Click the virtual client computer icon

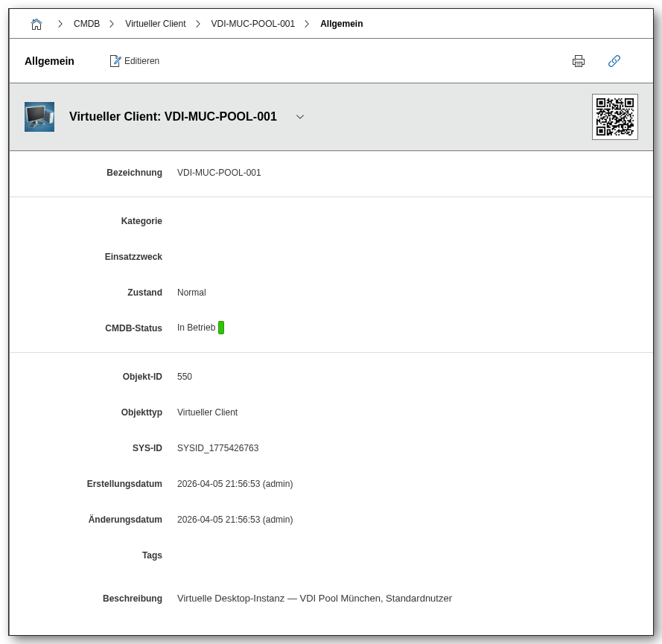pos(39,116)
